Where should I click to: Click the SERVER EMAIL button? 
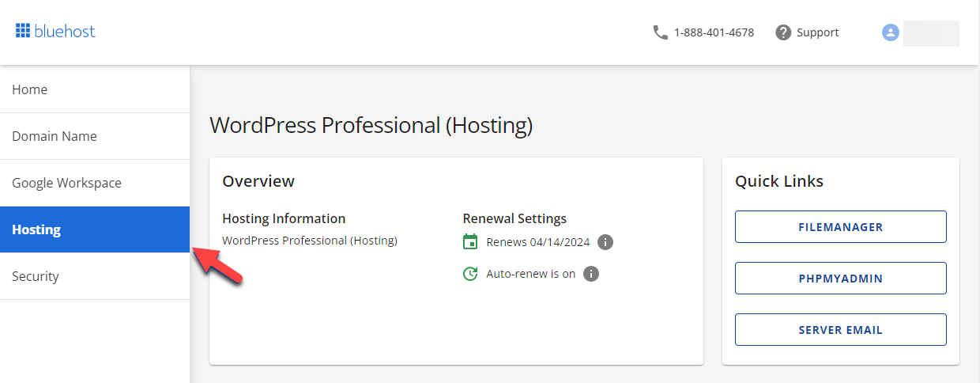(841, 330)
